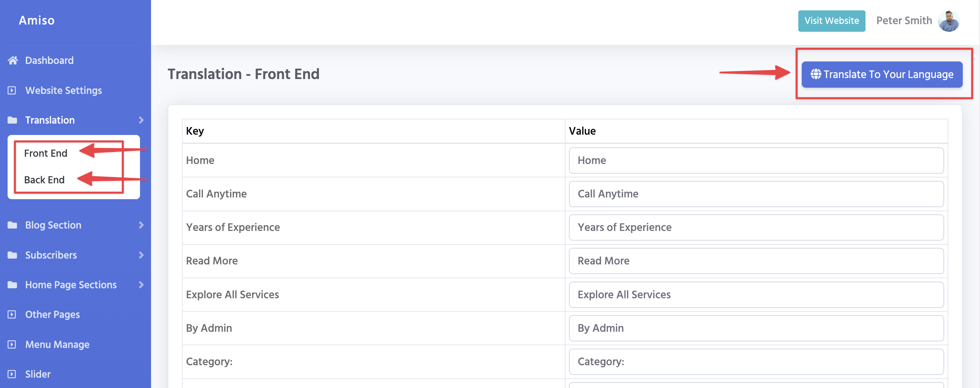Screen dimensions: 980x388
Task: Click the globe icon on Translate button
Action: [815, 74]
